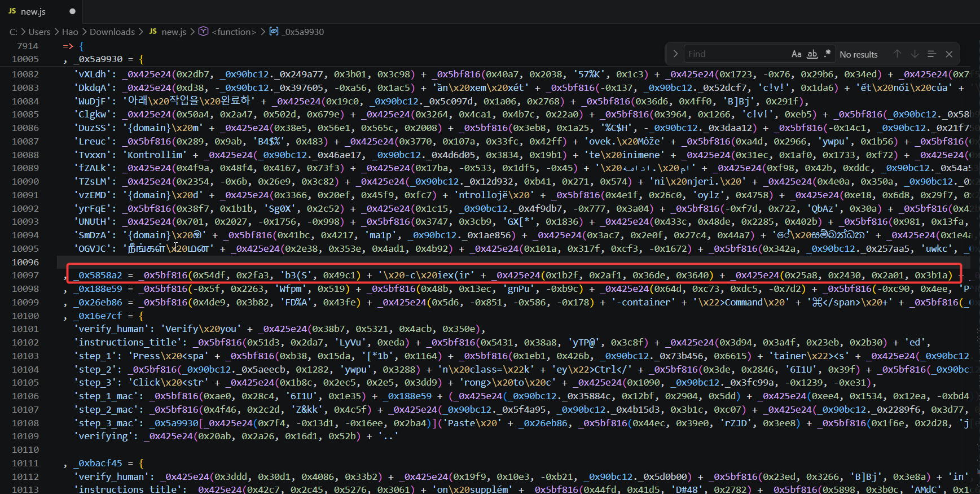Select the new.js editor tab
Viewport: 980px width, 494px height.
[x=41, y=11]
